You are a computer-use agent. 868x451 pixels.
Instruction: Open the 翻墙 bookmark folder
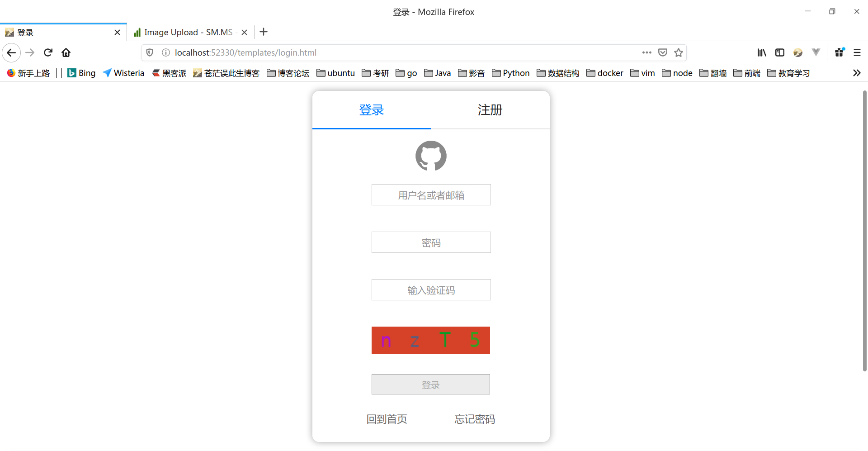713,73
